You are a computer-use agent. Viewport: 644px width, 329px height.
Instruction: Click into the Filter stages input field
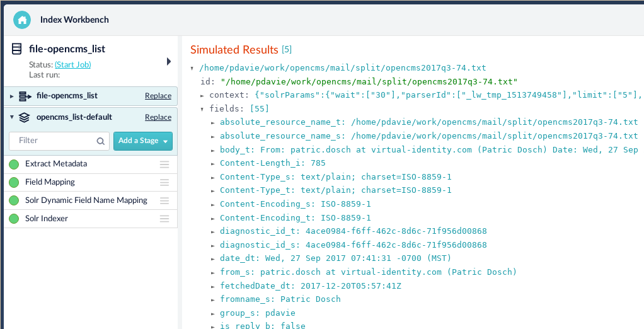coord(55,141)
